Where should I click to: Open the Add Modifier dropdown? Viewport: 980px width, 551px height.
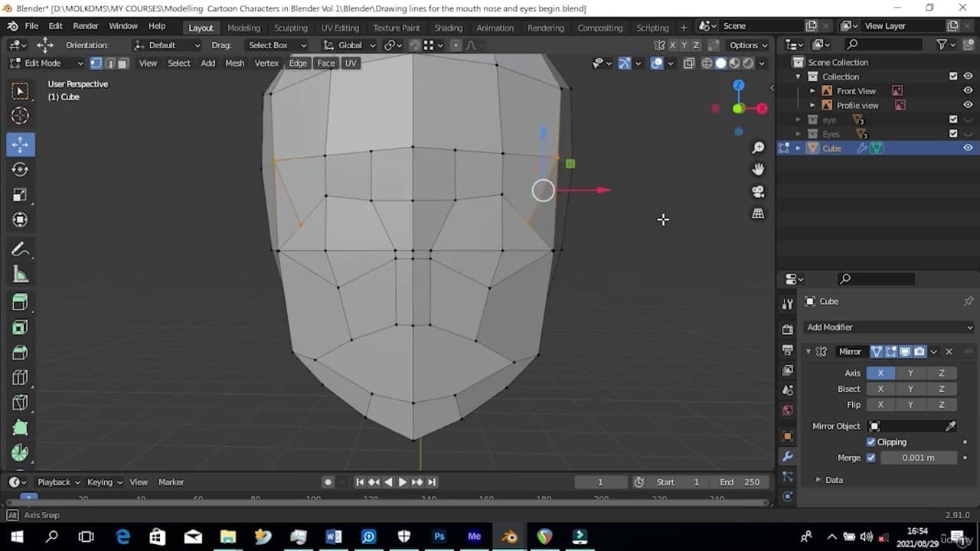889,328
